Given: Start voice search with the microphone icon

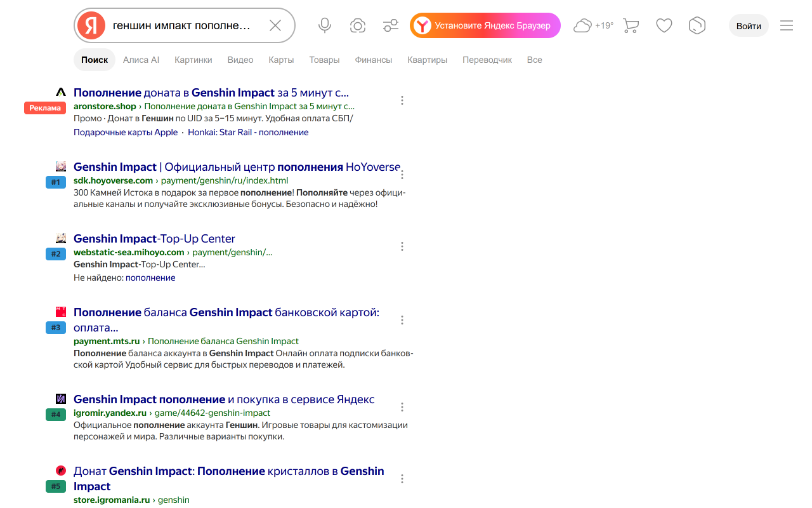Looking at the screenshot, I should (x=325, y=25).
